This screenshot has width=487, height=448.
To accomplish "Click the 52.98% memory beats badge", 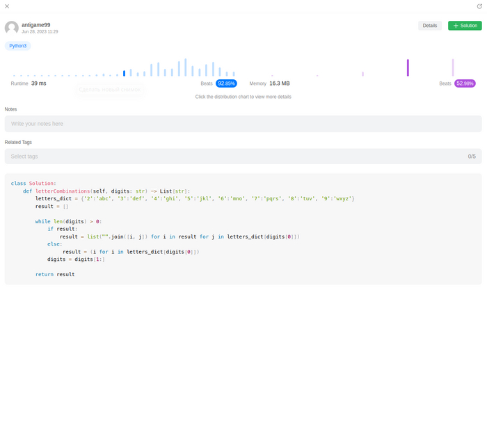I will [x=465, y=83].
